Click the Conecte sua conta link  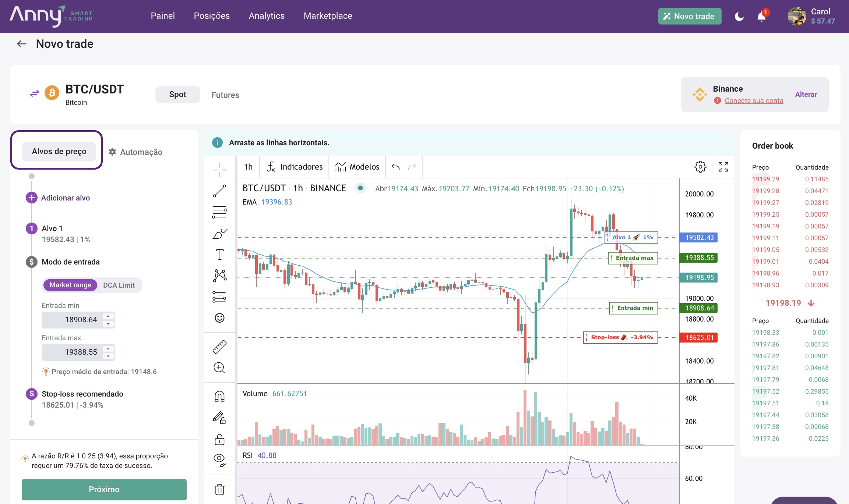pos(754,100)
